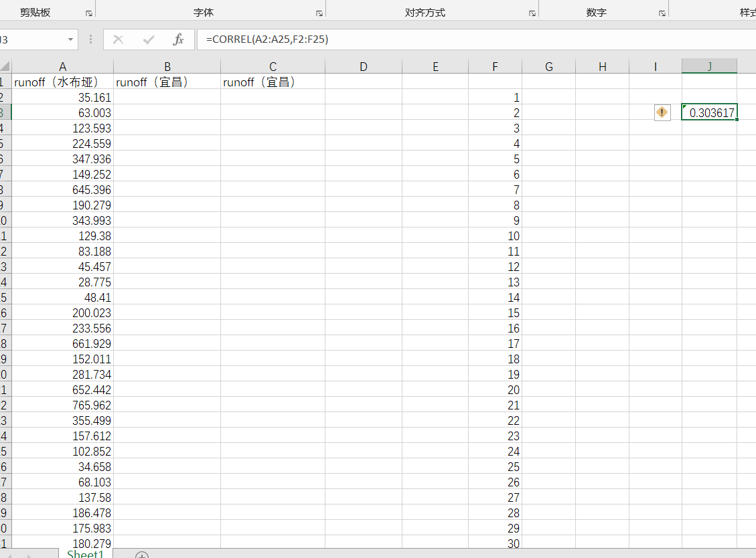Screen dimensions: 756x558
Task: Select the cell labeled runoff（水布垭）
Action: click(62, 82)
